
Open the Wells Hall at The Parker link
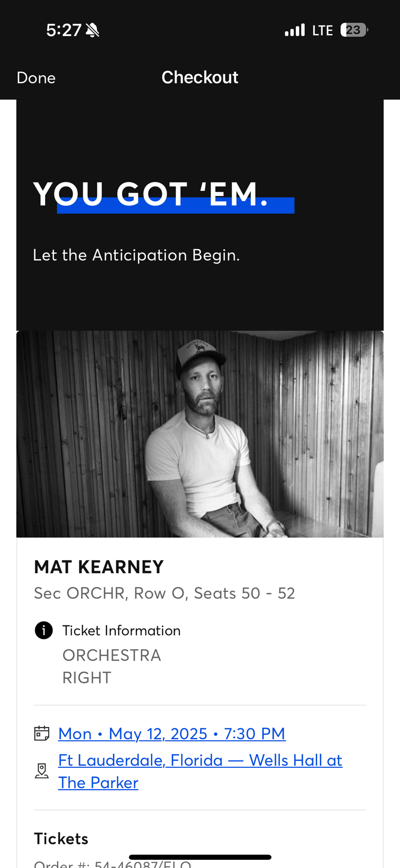(x=200, y=771)
